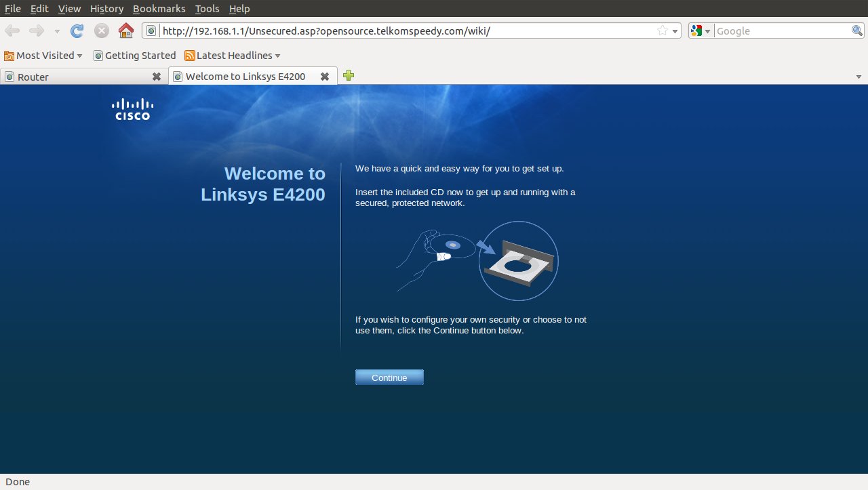The image size is (868, 490).
Task: Open a new tab with plus icon
Action: pyautogui.click(x=349, y=76)
